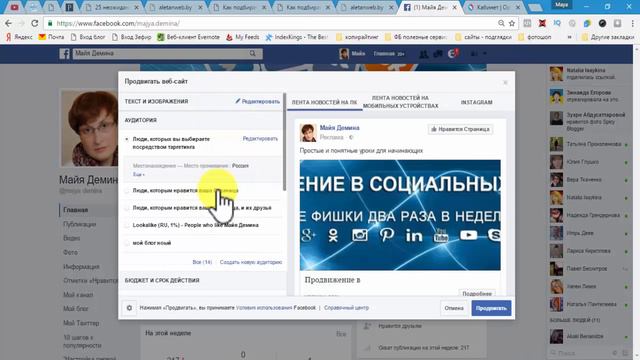Image resolution: width=640 pixels, height=360 pixels.
Task: Click the Facebook logo in the header
Action: (x=64, y=53)
